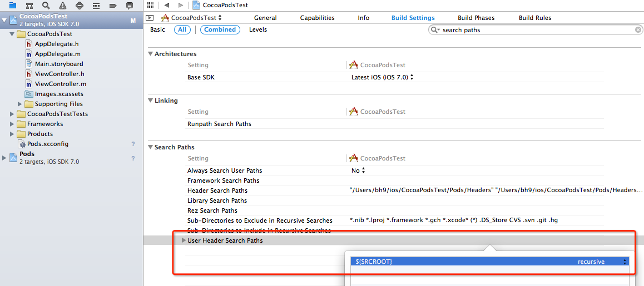Switch to the Build Phases tab
Image resolution: width=644 pixels, height=286 pixels.
(476, 18)
